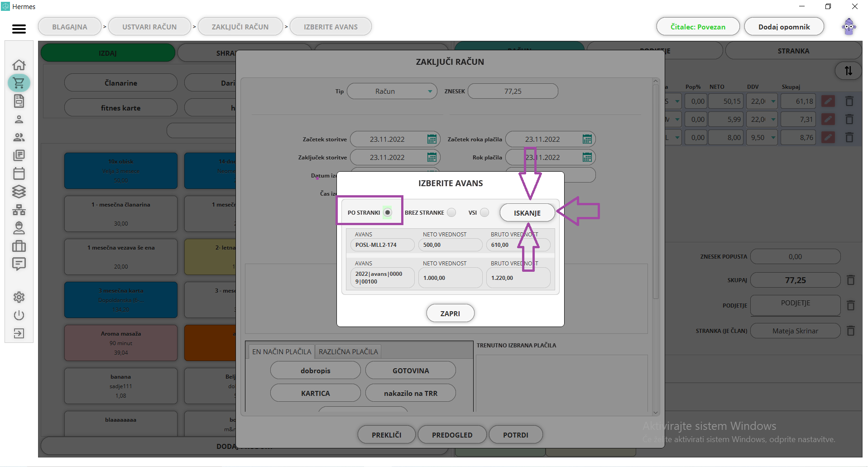Viewport: 868px width, 467px height.
Task: Select the PO STRANKI radio button
Action: (x=388, y=212)
